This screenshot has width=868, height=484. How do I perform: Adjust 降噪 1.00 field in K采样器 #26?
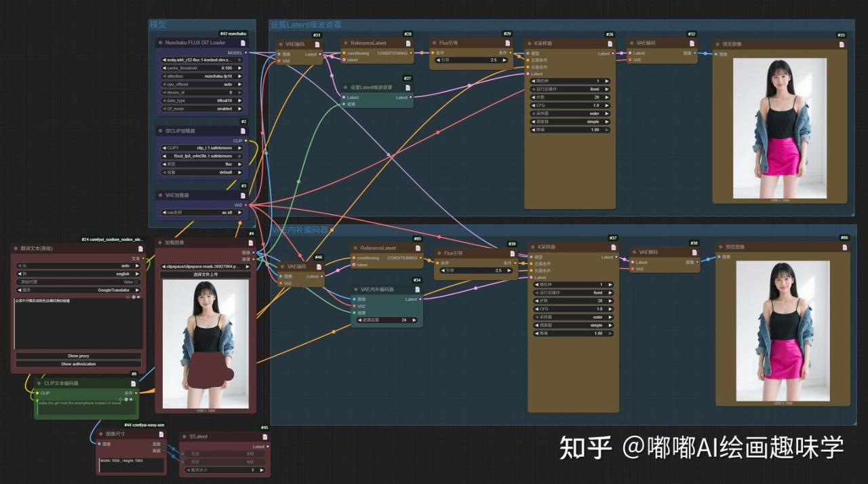[x=570, y=130]
